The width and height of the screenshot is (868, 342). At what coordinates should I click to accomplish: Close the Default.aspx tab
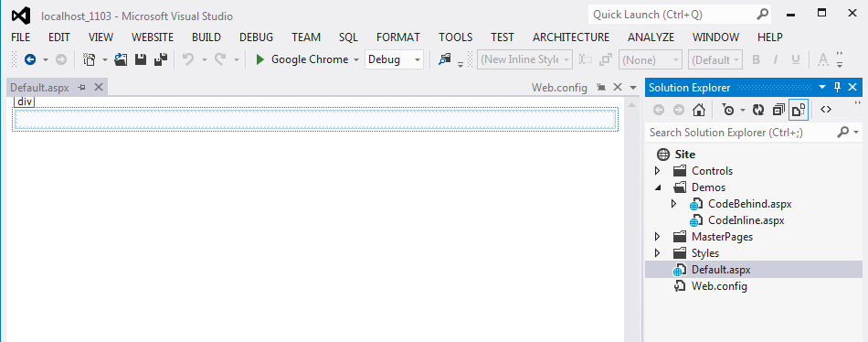99,87
